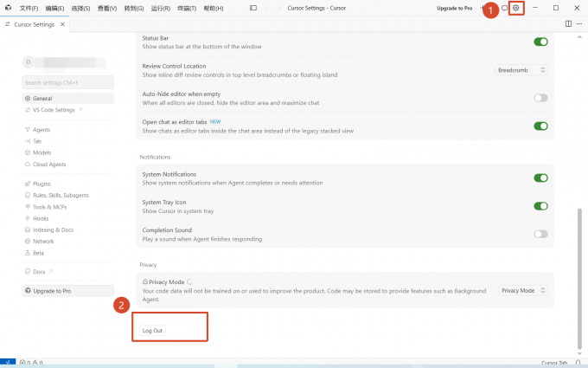Enable Auto-hide editor when empty
The image size is (588, 368).
pos(540,98)
